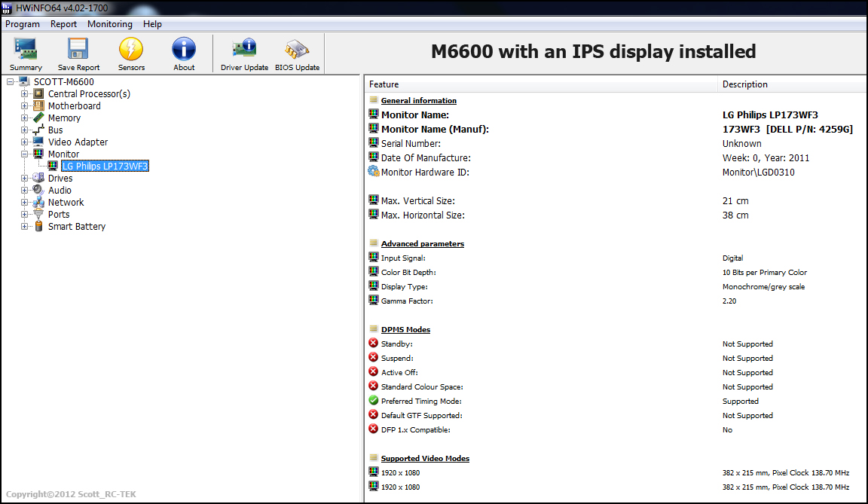Viewport: 868px width, 504px height.
Task: Click the Description column header
Action: 792,84
